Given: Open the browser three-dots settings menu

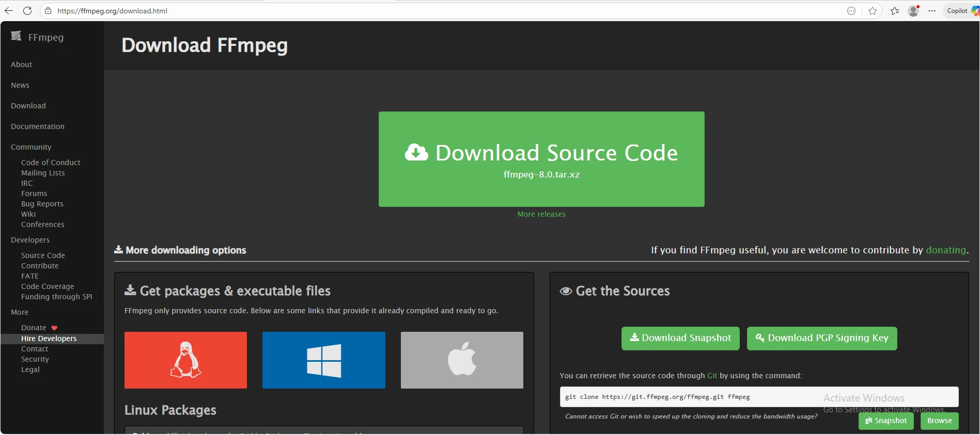Looking at the screenshot, I should (932, 11).
